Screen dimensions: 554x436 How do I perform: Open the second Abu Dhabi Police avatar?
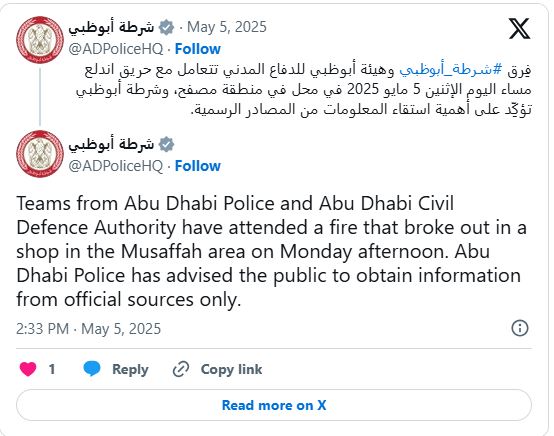coord(40,154)
